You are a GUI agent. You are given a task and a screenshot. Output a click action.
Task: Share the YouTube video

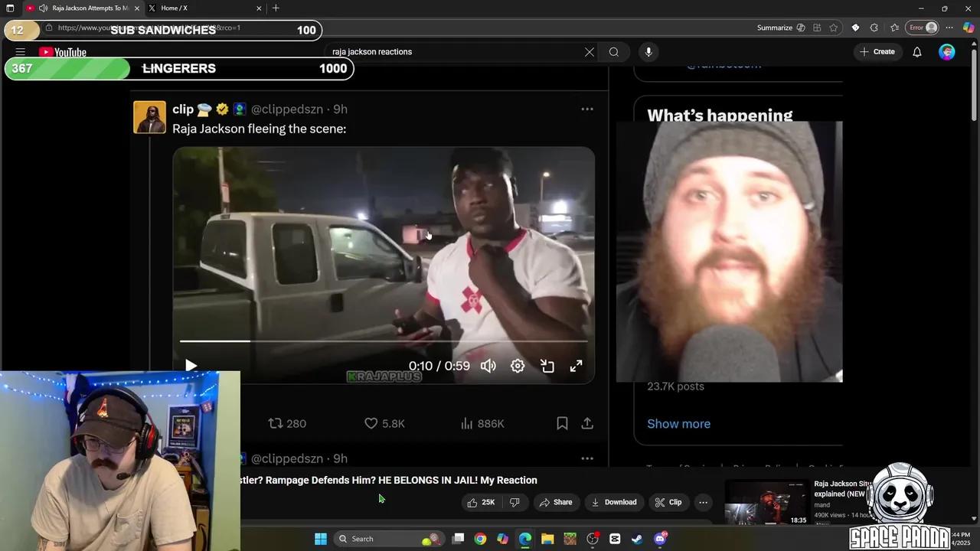click(x=556, y=502)
